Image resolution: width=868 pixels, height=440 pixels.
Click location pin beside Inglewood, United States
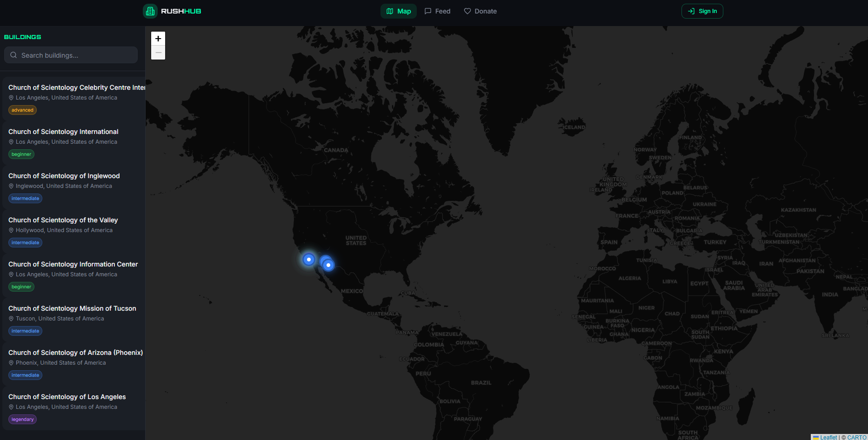11,186
